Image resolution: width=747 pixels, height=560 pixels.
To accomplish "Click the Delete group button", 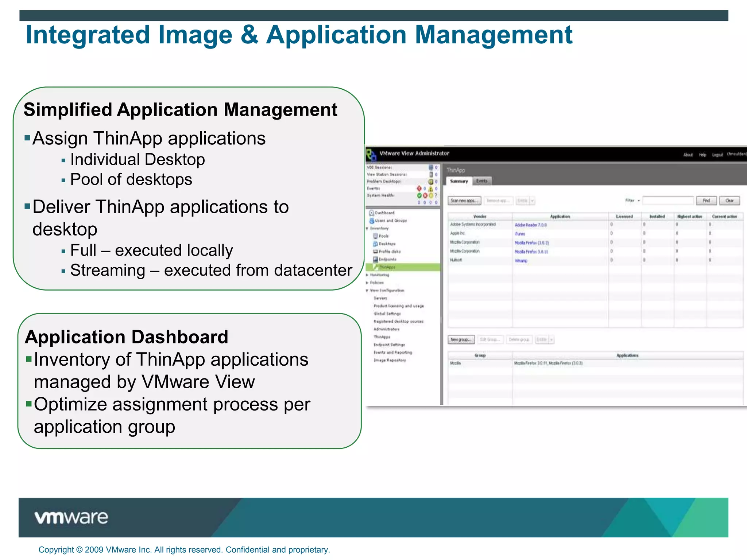I will tap(519, 340).
